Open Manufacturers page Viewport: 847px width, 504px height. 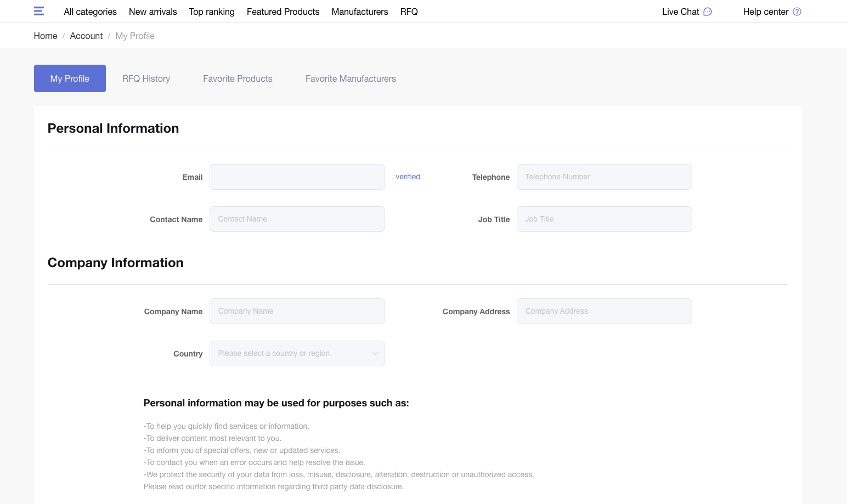[360, 12]
